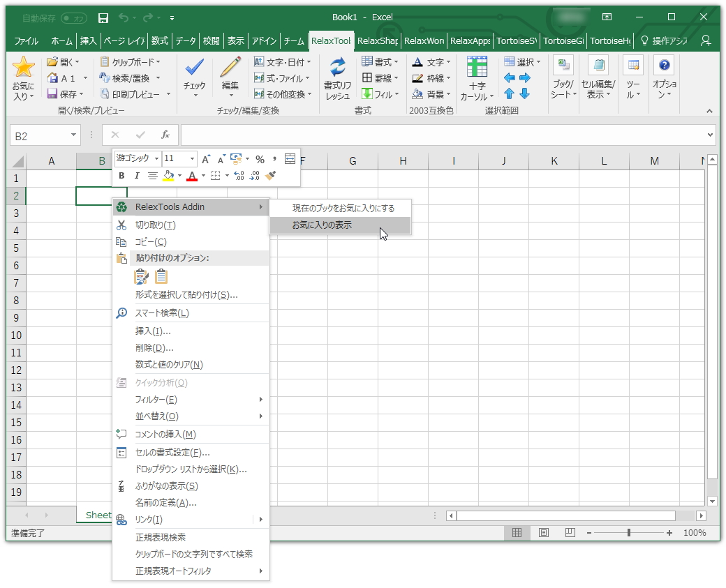
Task: Click the お気に入り star icon
Action: [23, 67]
